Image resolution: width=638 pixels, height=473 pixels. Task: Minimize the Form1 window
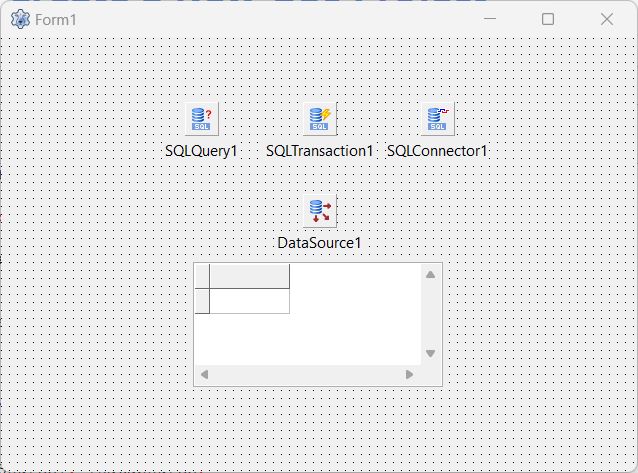click(490, 19)
